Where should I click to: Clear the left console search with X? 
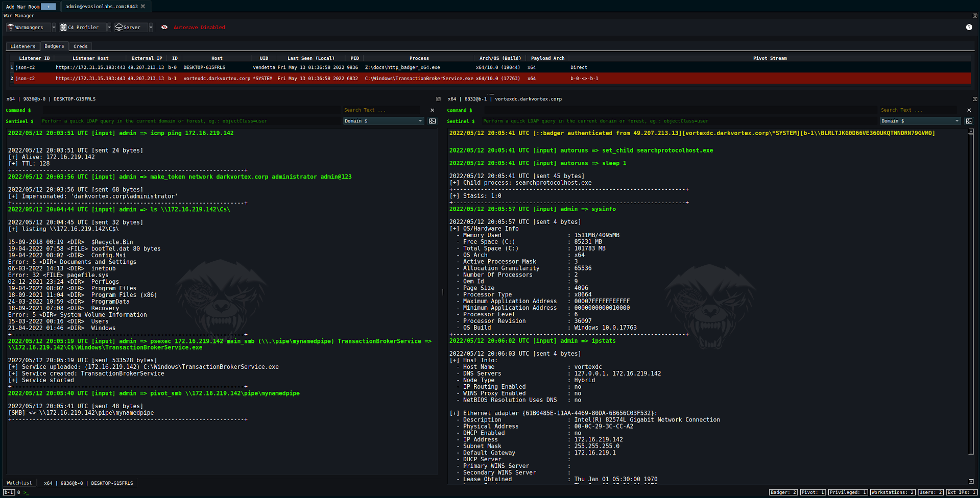pos(432,110)
